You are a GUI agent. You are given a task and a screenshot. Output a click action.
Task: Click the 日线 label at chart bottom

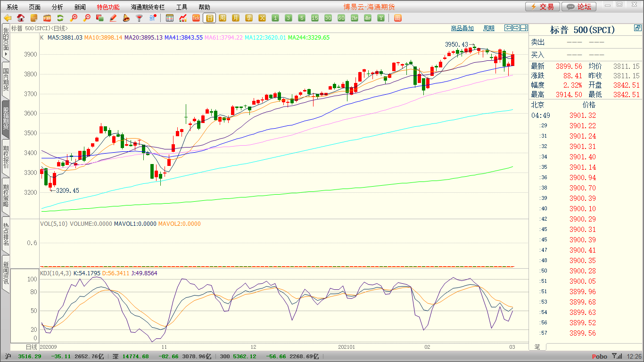point(31,347)
